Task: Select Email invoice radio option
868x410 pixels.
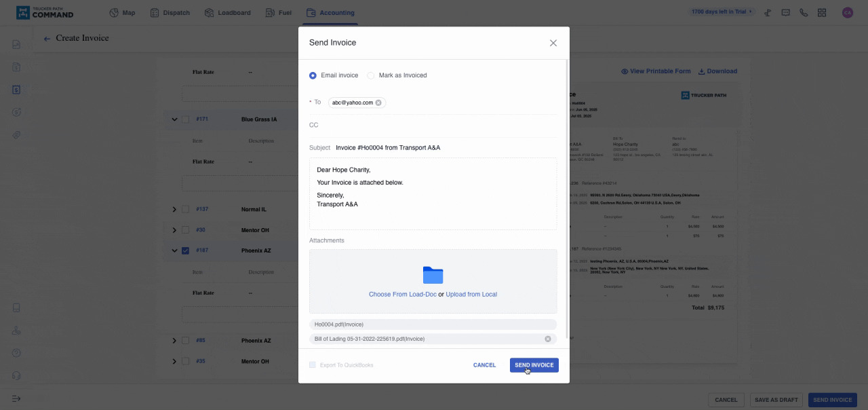Action: (313, 75)
